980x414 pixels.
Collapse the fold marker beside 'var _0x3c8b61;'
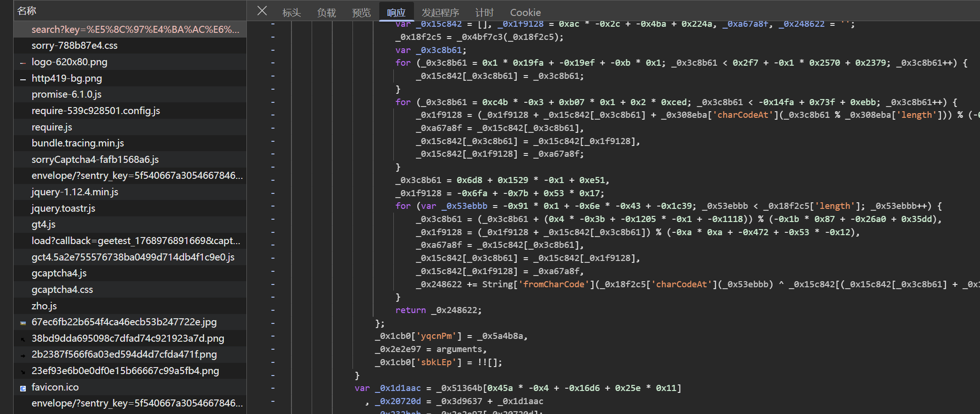tap(273, 50)
